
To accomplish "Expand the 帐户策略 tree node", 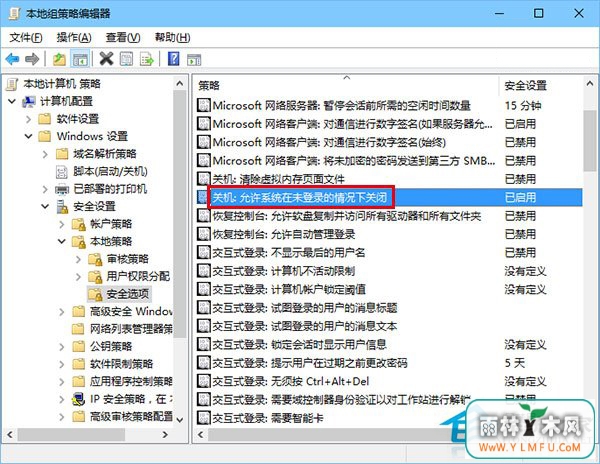I will click(x=62, y=224).
